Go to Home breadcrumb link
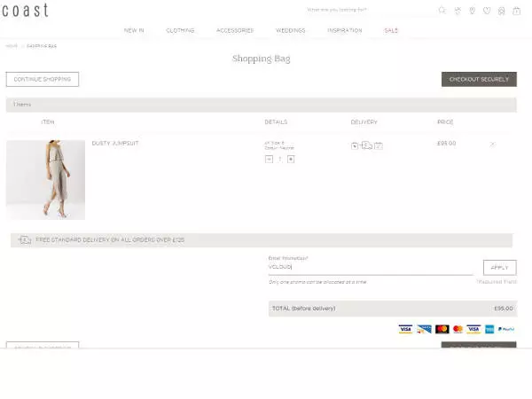 12,46
